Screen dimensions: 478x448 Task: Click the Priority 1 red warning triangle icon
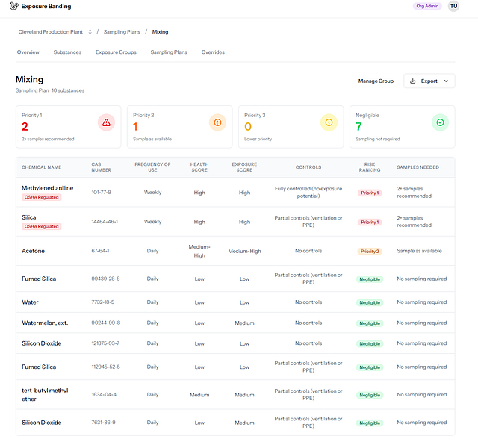pos(106,122)
